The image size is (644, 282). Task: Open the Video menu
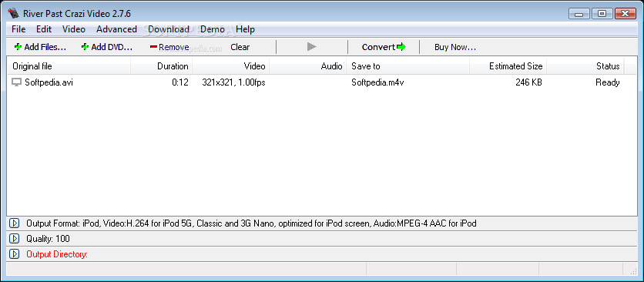(74, 29)
